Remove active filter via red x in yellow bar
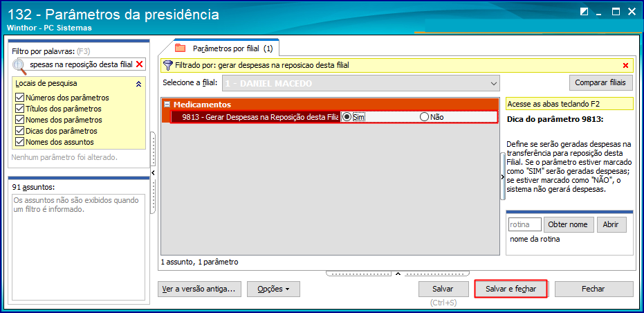 pos(625,65)
